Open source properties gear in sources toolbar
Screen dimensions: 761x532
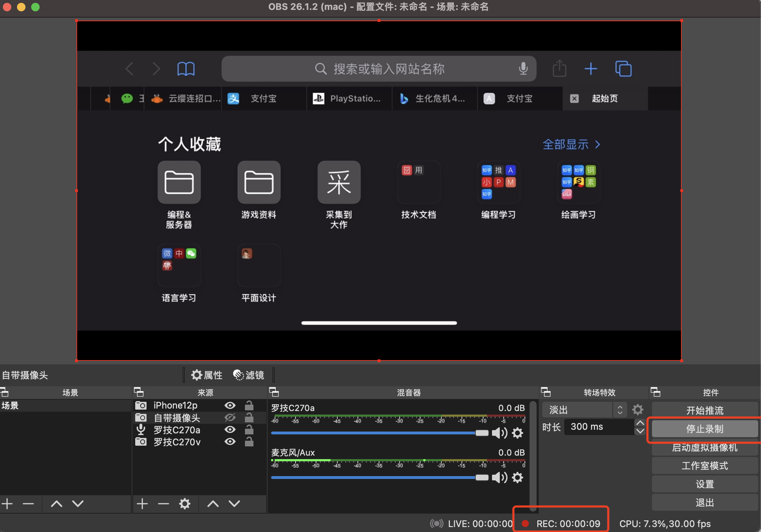(184, 503)
